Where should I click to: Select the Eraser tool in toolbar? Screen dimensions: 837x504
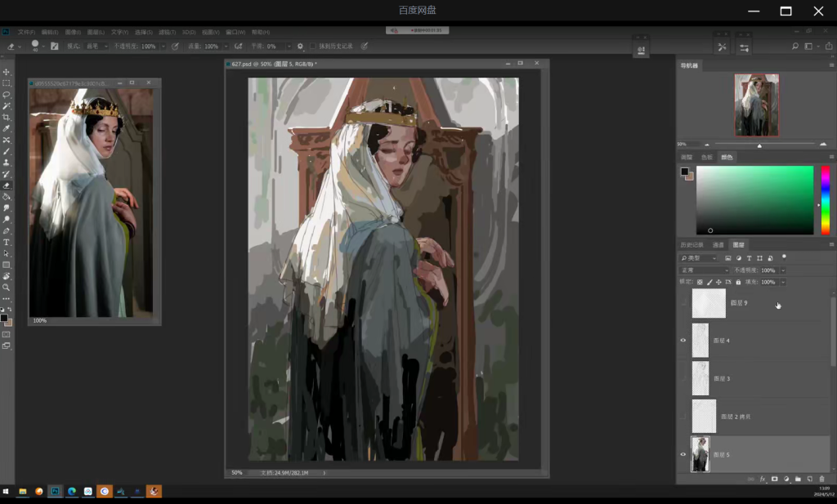[7, 185]
